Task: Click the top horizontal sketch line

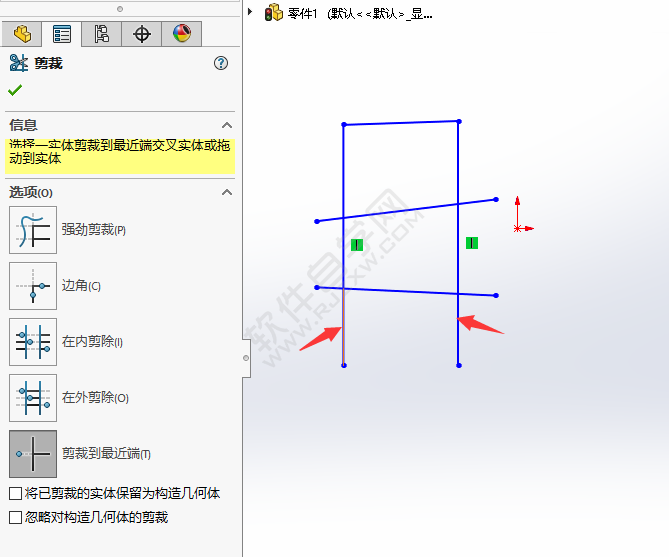Action: click(401, 123)
